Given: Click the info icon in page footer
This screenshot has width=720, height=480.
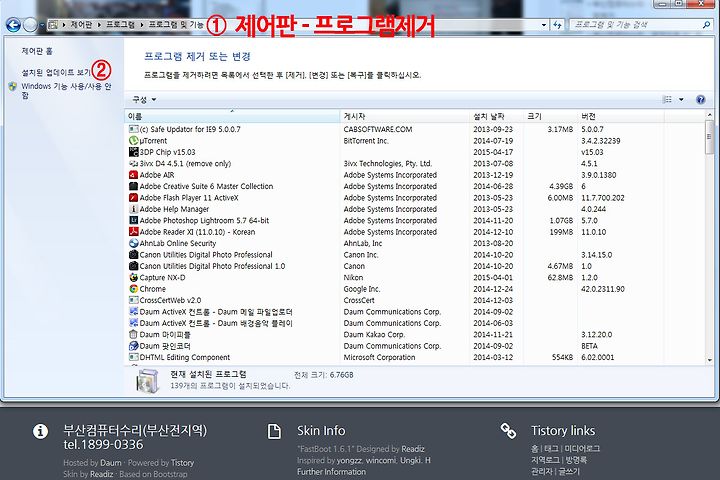Looking at the screenshot, I should (40, 431).
